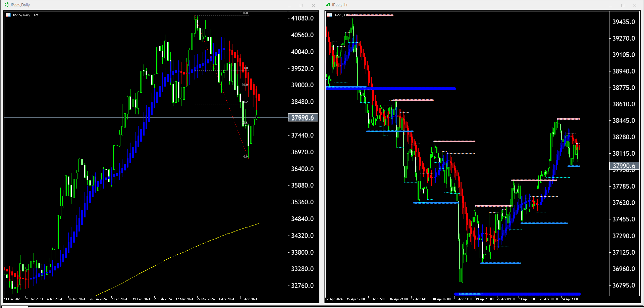Image resolution: width=644 pixels, height=308 pixels.
Task: Click the '24 Apr 11:00' time label
Action: pos(570,299)
